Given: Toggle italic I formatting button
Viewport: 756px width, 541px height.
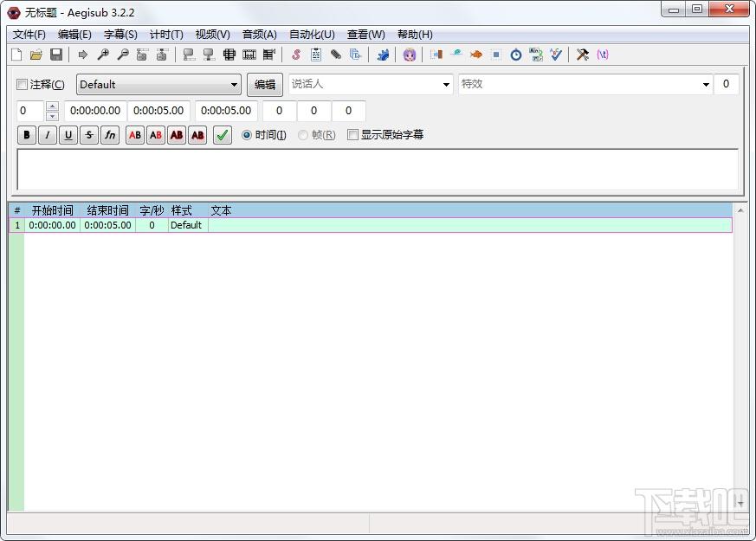Looking at the screenshot, I should (x=48, y=135).
